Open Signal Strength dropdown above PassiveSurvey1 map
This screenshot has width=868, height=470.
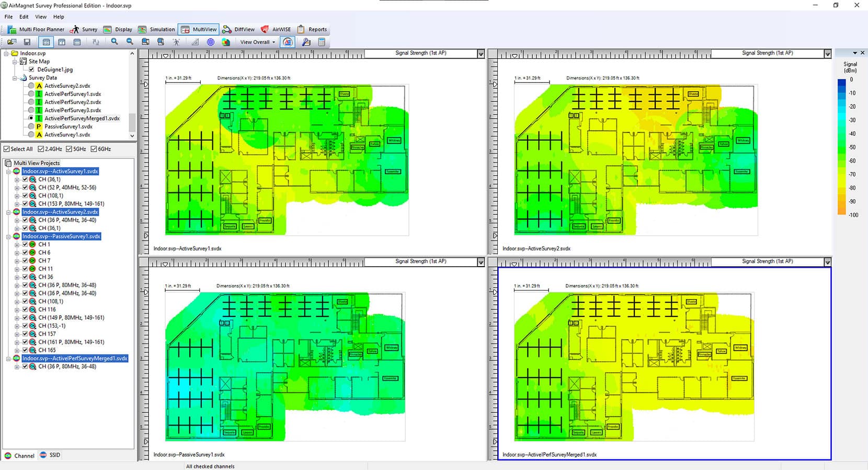click(x=481, y=262)
